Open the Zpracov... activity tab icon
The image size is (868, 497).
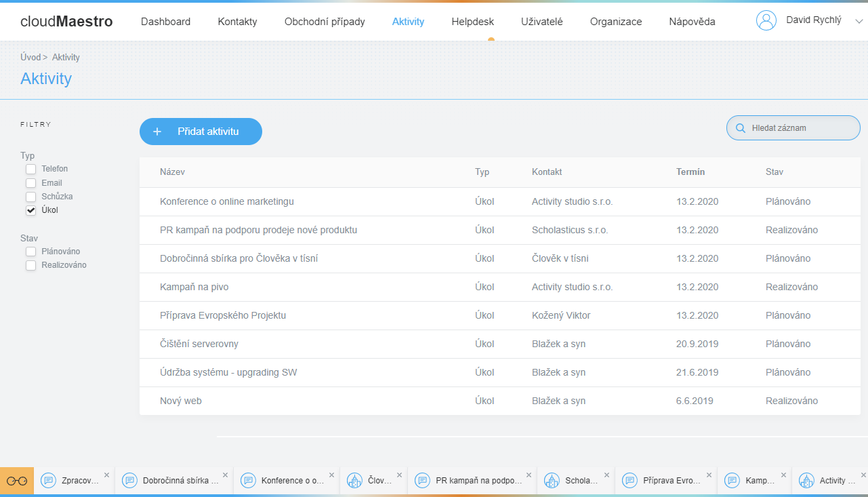click(48, 481)
